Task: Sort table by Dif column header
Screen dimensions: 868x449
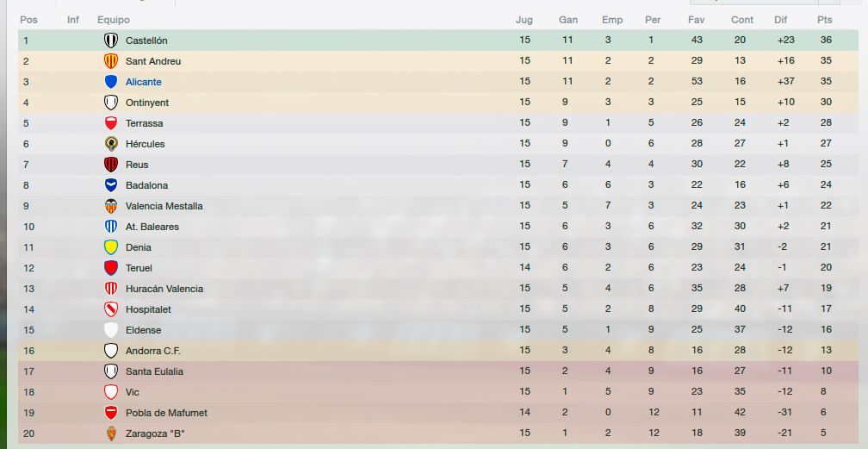Action: pyautogui.click(x=780, y=20)
